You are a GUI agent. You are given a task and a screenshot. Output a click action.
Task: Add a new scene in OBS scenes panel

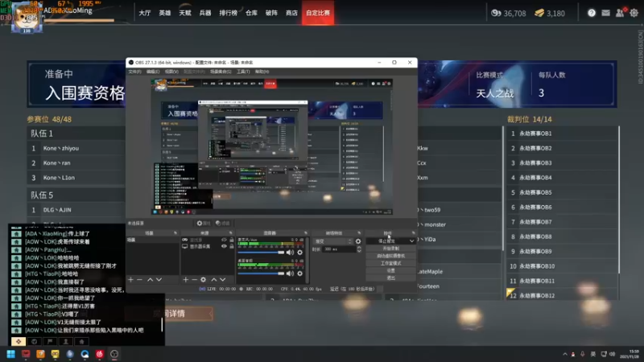coord(130,279)
